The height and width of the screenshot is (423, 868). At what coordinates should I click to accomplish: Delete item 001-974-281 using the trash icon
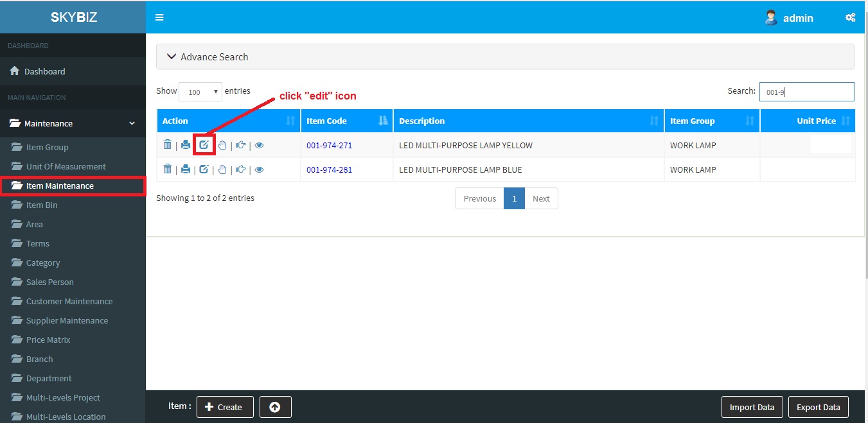pos(167,169)
